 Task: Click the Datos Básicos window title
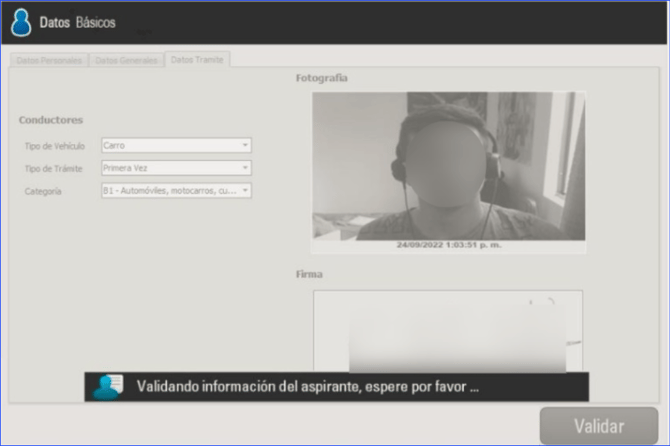tap(77, 22)
